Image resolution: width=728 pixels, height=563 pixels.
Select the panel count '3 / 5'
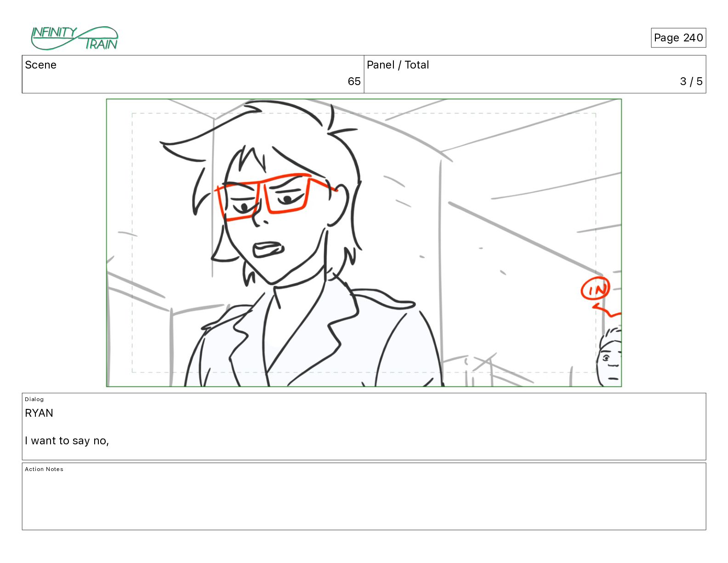coord(691,81)
